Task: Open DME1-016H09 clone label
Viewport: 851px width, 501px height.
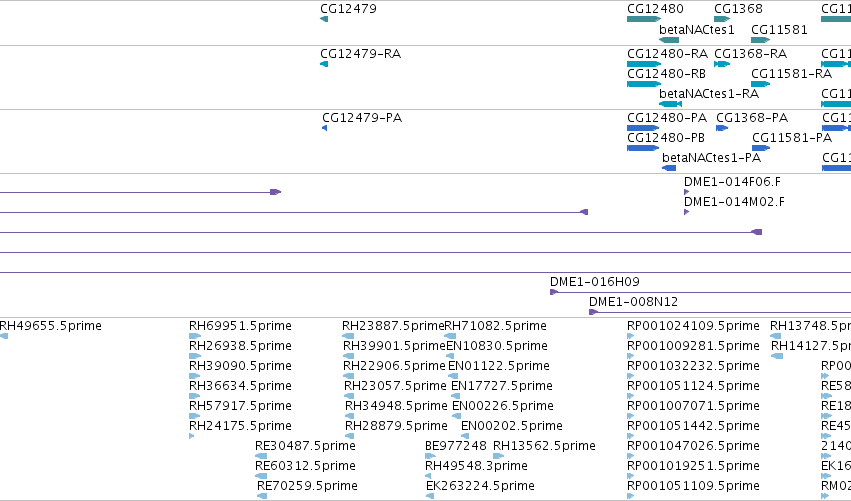Action: tap(595, 282)
